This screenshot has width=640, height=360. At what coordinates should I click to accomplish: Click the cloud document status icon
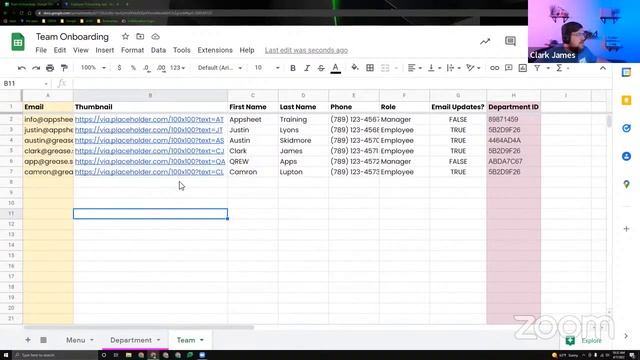click(x=156, y=36)
